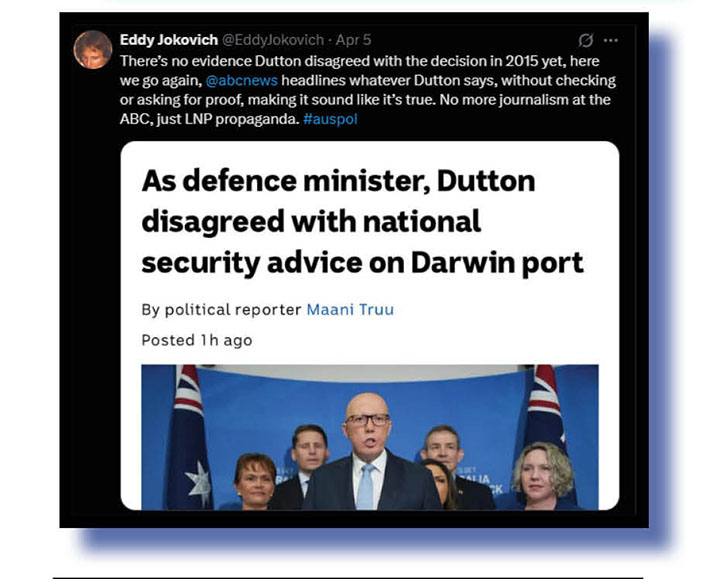Click the Australian flag left of podium

tap(189, 437)
